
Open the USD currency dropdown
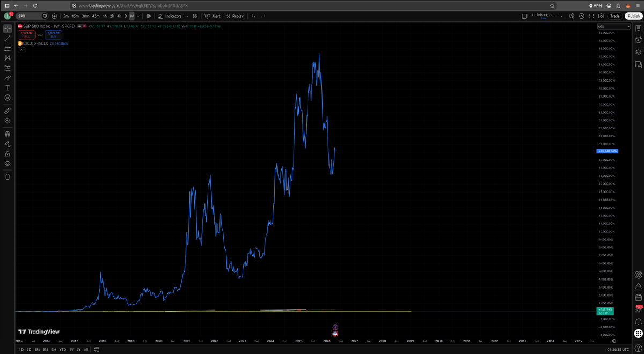614,26
